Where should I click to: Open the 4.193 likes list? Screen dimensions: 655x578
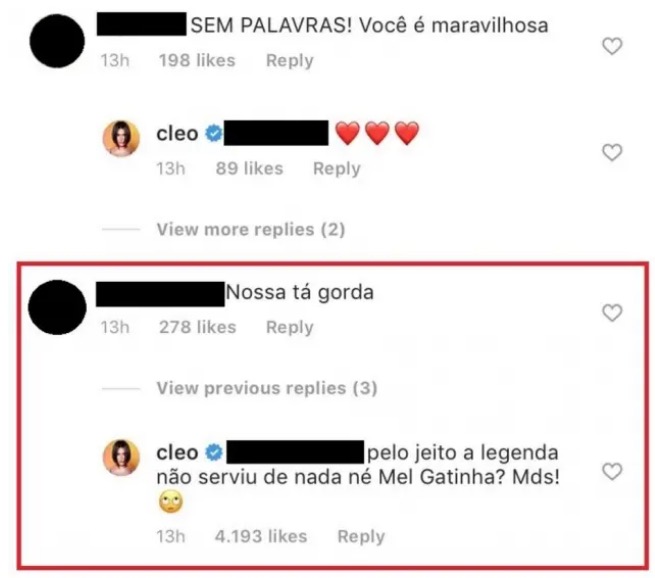[261, 537]
